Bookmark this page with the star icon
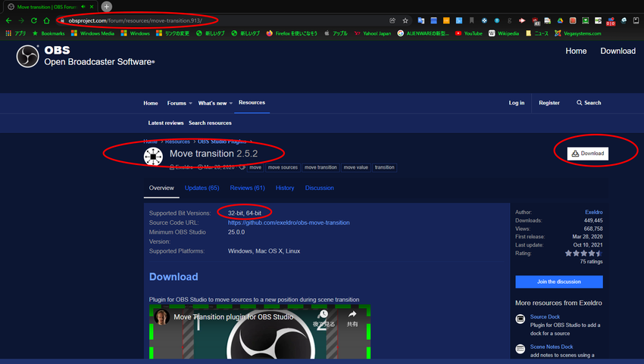The height and width of the screenshot is (364, 644). click(405, 20)
